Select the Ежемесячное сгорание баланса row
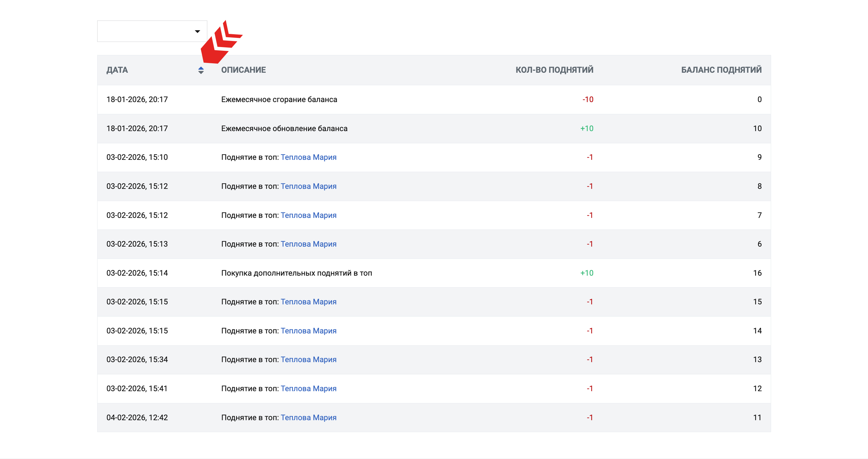 pos(279,100)
